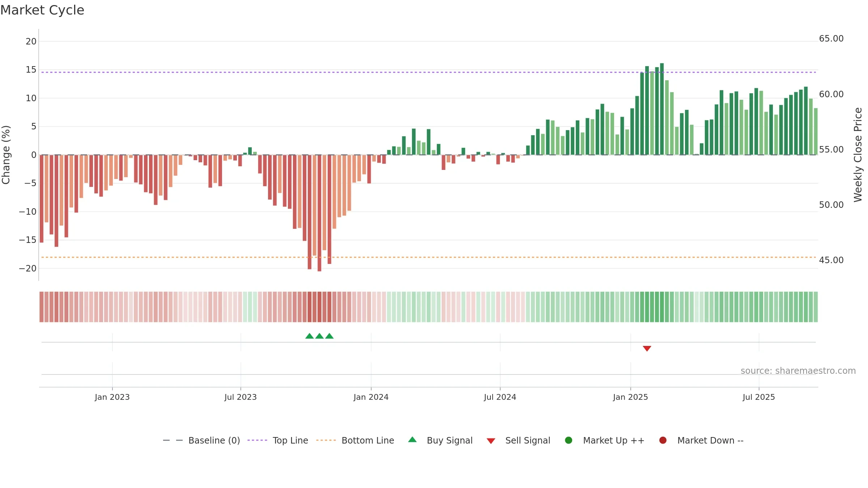
Task: Click the −20 percent change axis label
Action: tap(28, 268)
